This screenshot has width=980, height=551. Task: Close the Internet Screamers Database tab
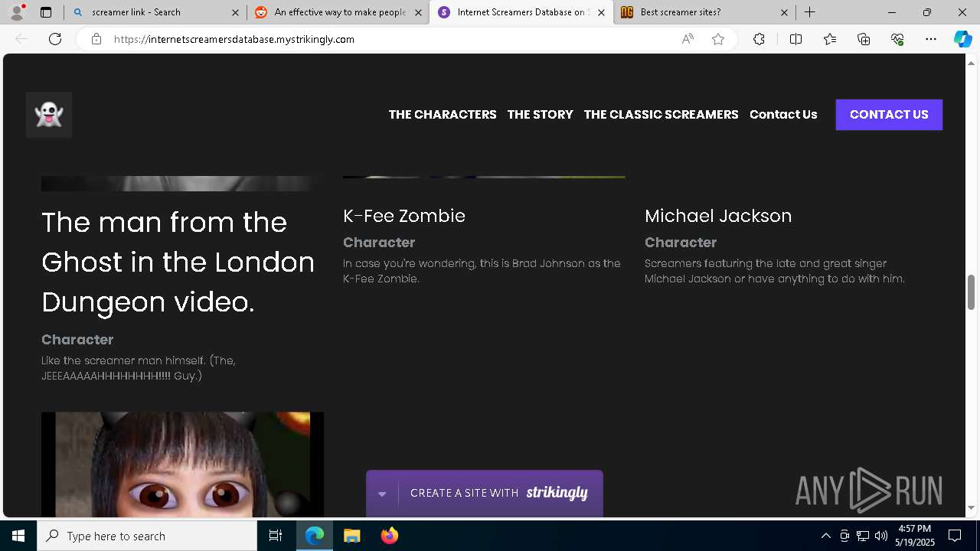(601, 12)
